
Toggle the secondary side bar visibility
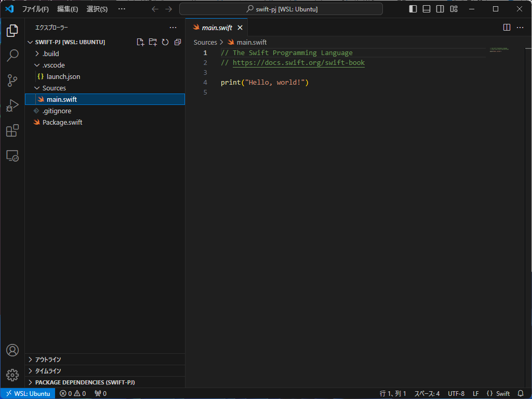tap(440, 9)
